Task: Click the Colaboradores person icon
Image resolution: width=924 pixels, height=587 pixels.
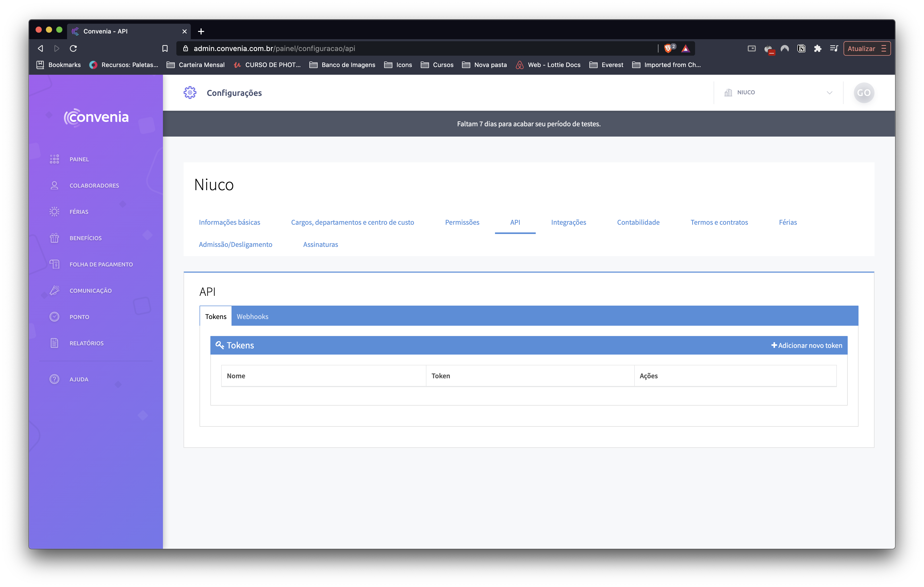Action: click(54, 186)
